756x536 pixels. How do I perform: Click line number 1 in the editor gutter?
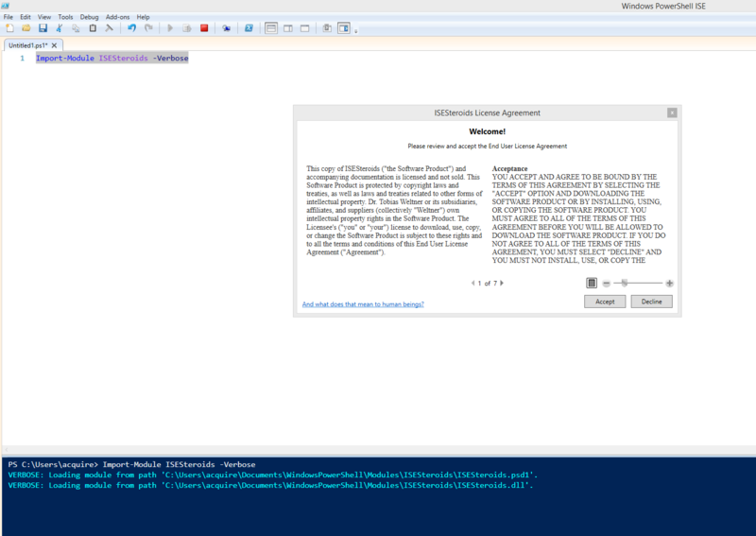tap(22, 58)
